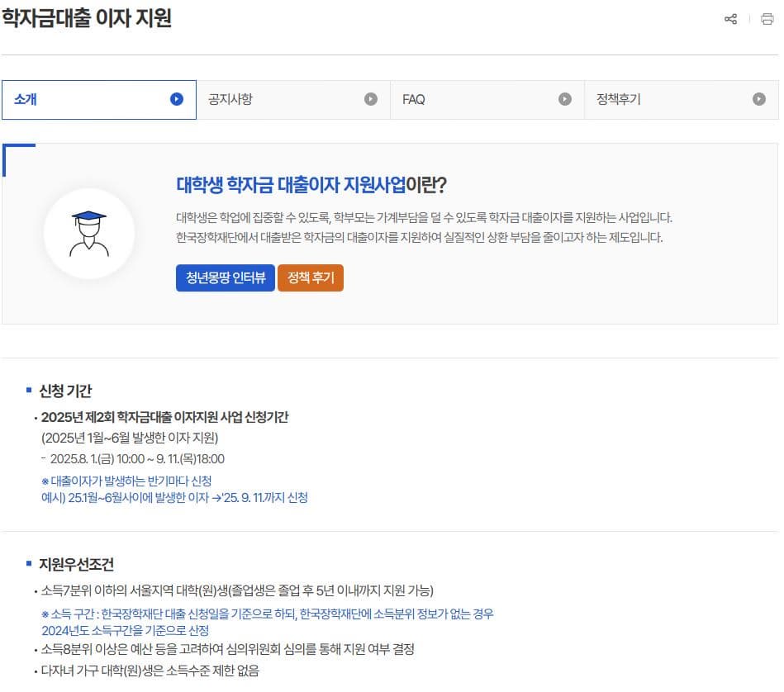Click the graduation cap illustration icon
Image resolution: width=784 pixels, height=692 pixels.
coord(90,233)
